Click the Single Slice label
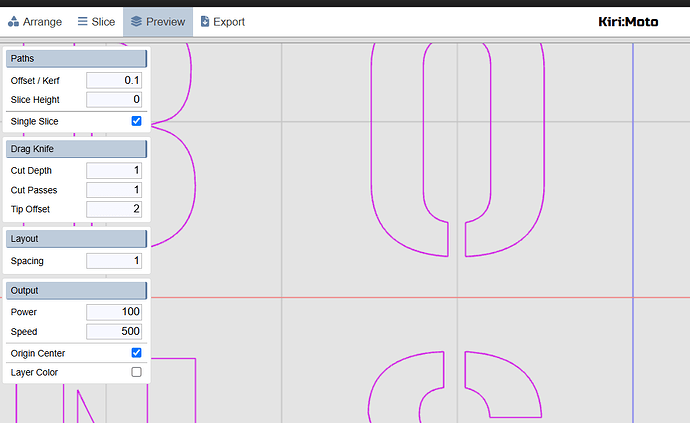 34,121
